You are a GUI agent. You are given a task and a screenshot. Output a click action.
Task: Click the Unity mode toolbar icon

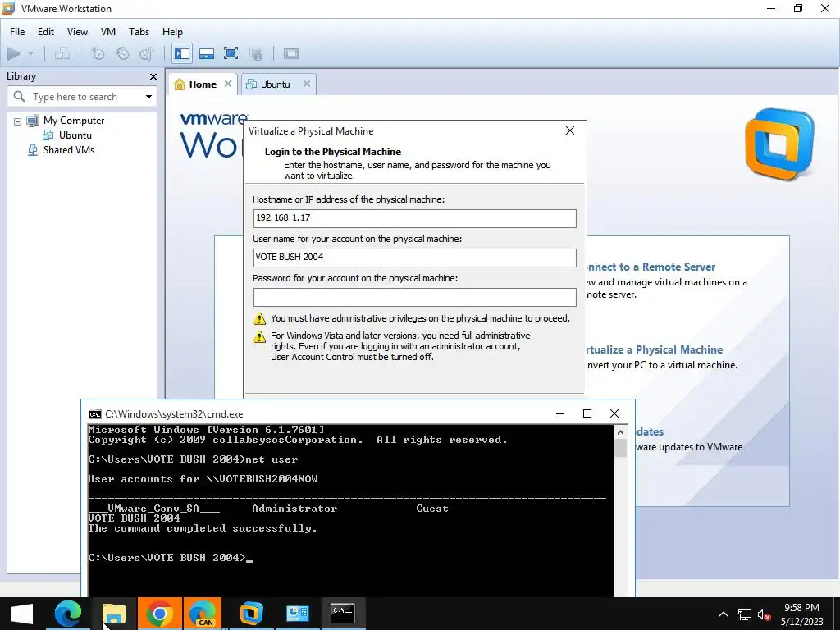pyautogui.click(x=256, y=53)
